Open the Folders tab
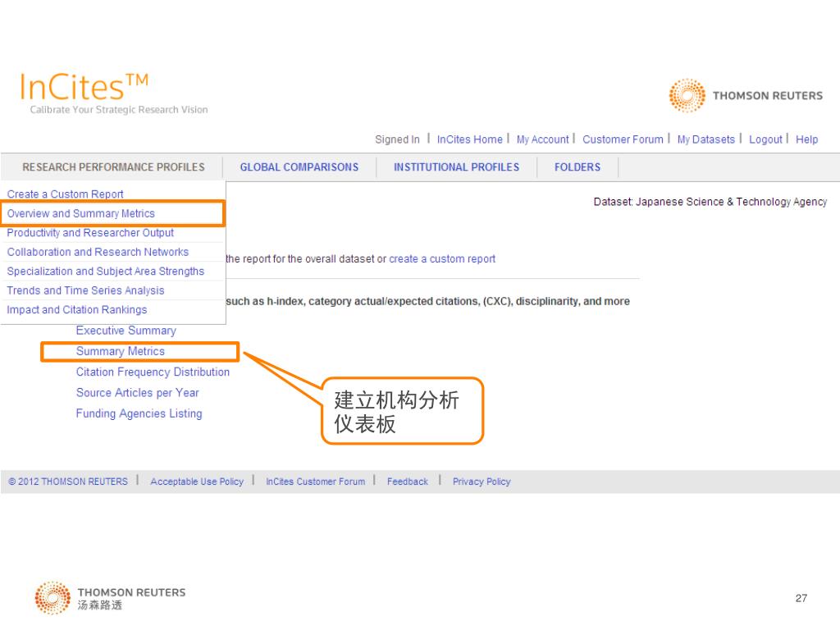 point(577,167)
